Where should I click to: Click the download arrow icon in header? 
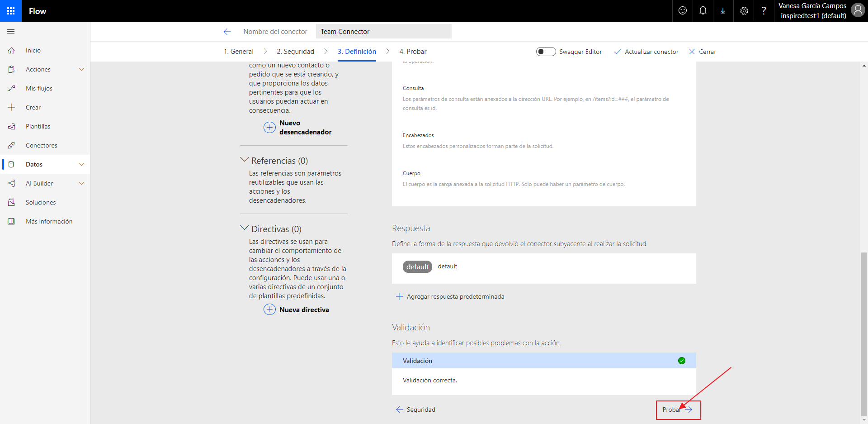[x=723, y=11]
